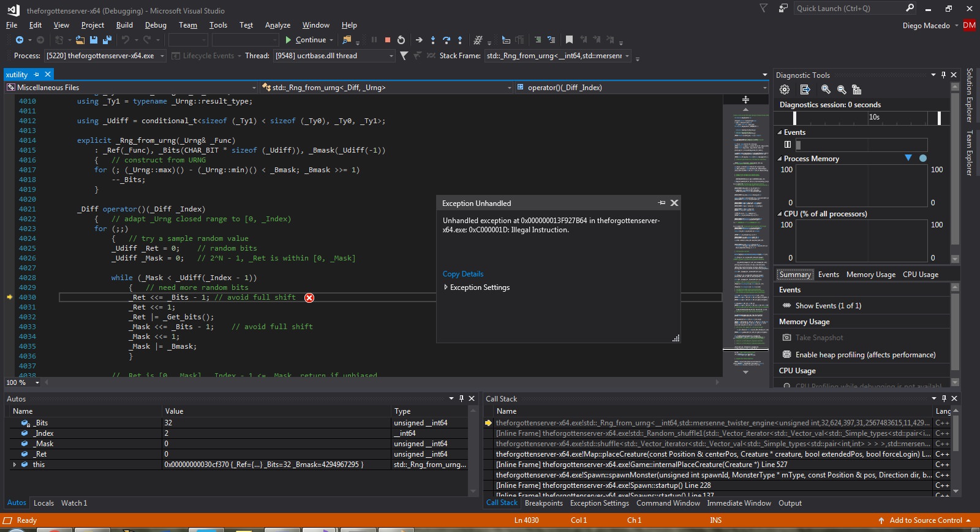Open the Continue button dropdown arrow
Image resolution: width=980 pixels, height=532 pixels.
coord(331,40)
